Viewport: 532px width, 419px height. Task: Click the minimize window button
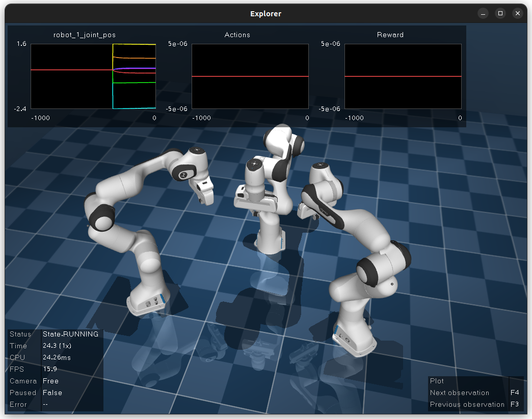(483, 14)
